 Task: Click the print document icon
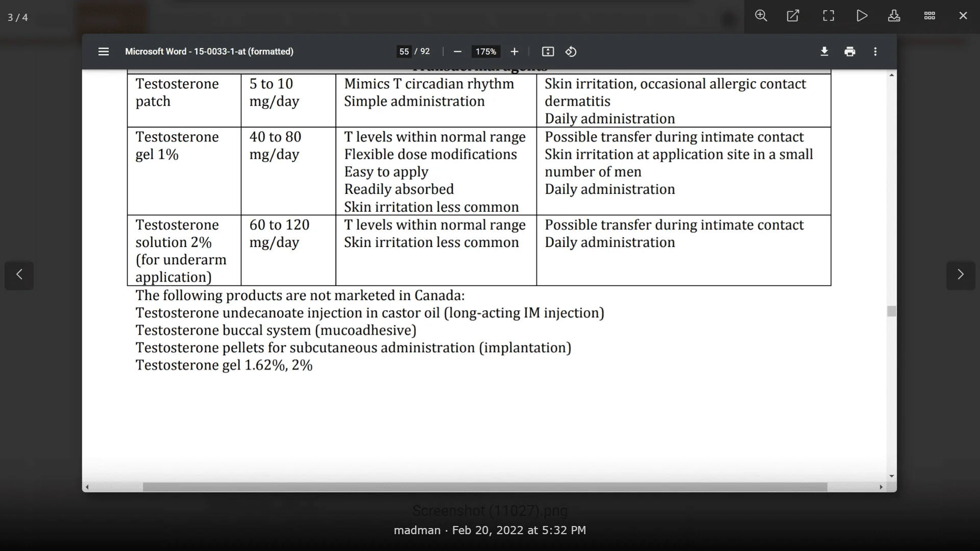850,52
